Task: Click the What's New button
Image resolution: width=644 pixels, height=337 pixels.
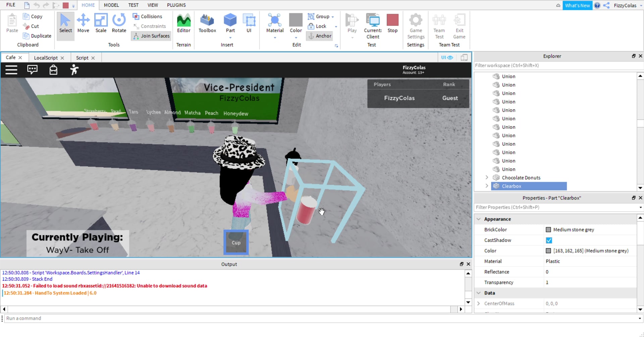Action: [577, 5]
